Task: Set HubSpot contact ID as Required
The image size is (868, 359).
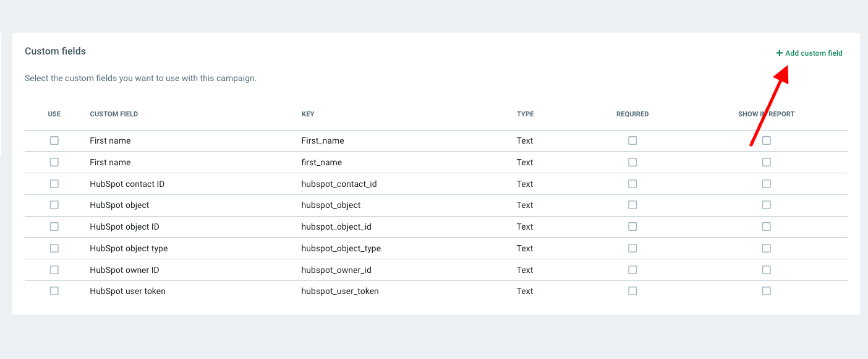Action: coord(632,184)
